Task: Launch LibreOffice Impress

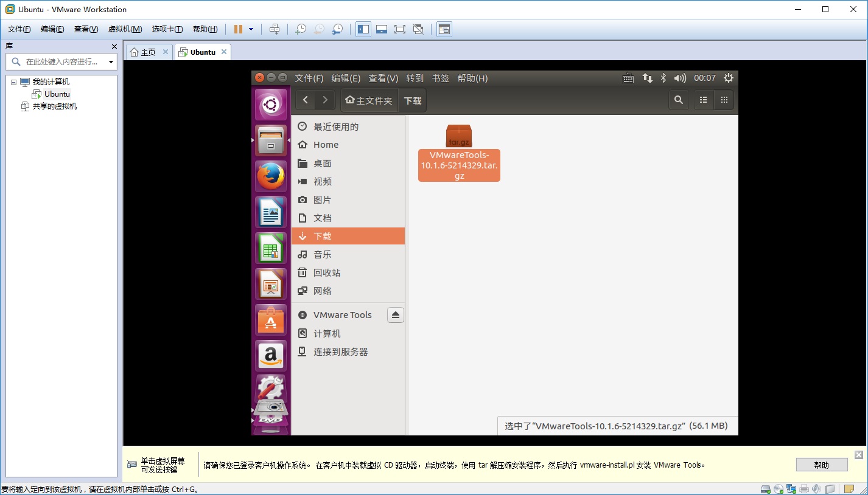Action: (x=271, y=284)
